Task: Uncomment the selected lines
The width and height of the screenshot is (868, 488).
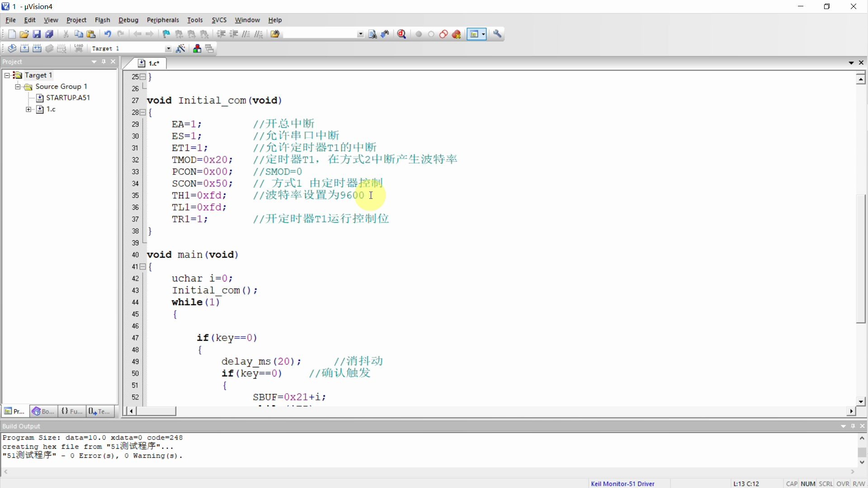Action: point(259,34)
